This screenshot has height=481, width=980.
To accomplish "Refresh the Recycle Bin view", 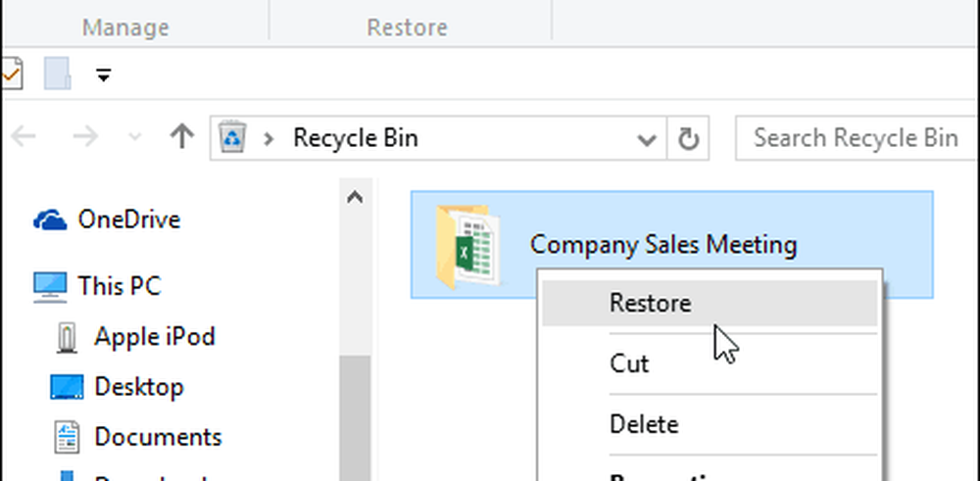I will pyautogui.click(x=688, y=139).
